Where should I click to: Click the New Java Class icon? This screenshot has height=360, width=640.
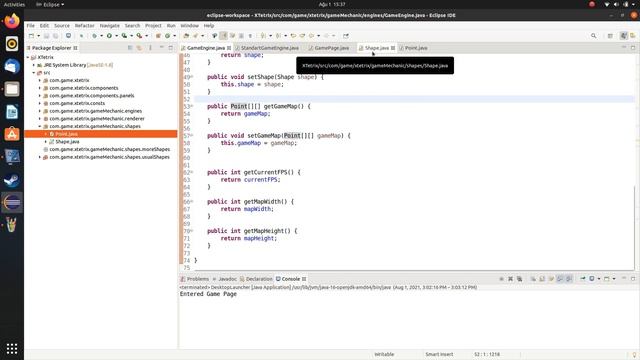[167, 36]
